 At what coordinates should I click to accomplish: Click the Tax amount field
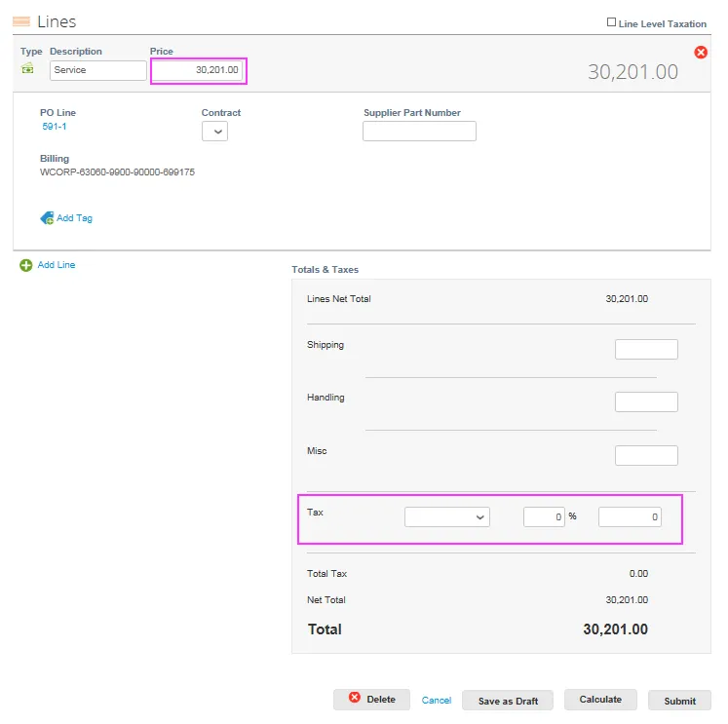[630, 516]
